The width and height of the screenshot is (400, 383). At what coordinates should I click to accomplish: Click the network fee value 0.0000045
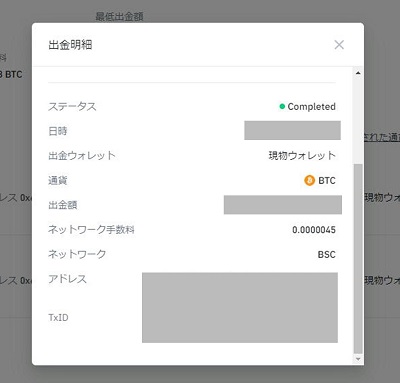pyautogui.click(x=314, y=230)
